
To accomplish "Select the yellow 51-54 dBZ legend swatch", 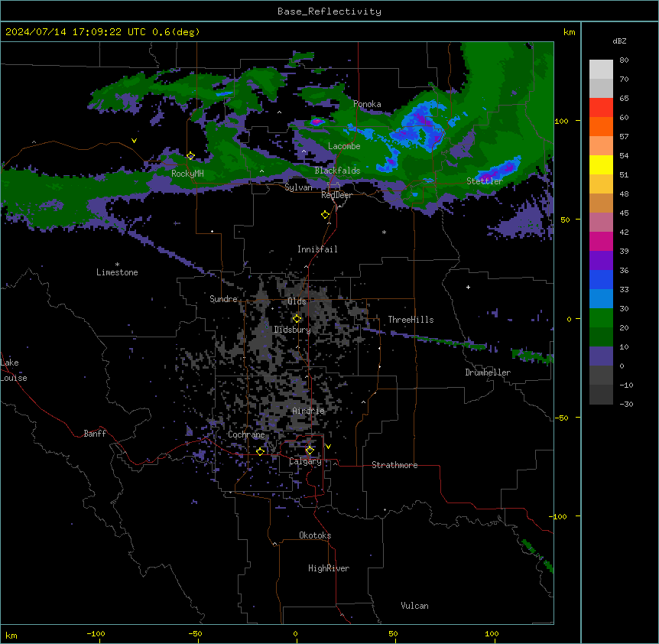I will [601, 164].
